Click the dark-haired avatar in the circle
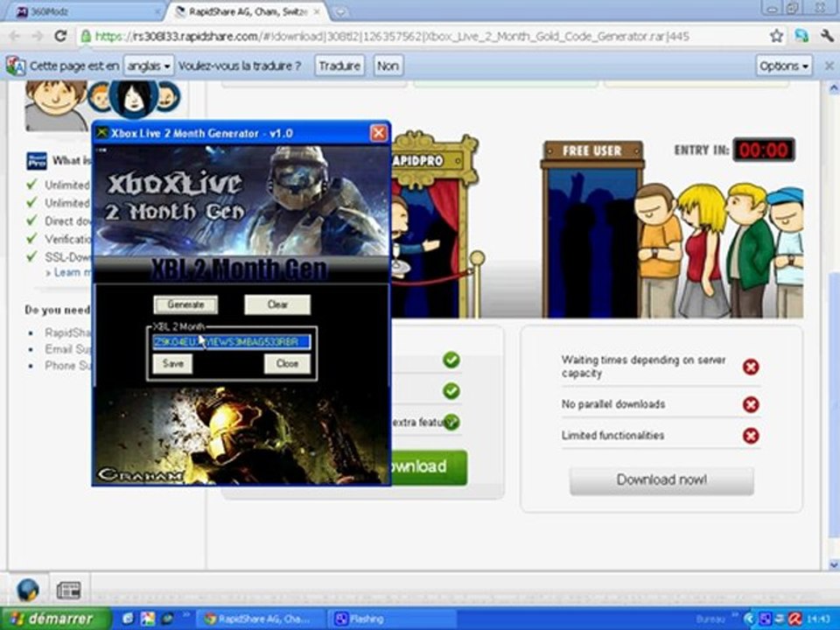840x630 pixels. tap(133, 99)
